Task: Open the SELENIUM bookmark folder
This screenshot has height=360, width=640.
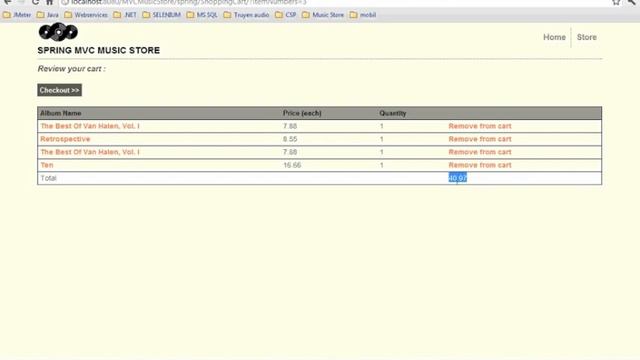Action: (x=161, y=15)
